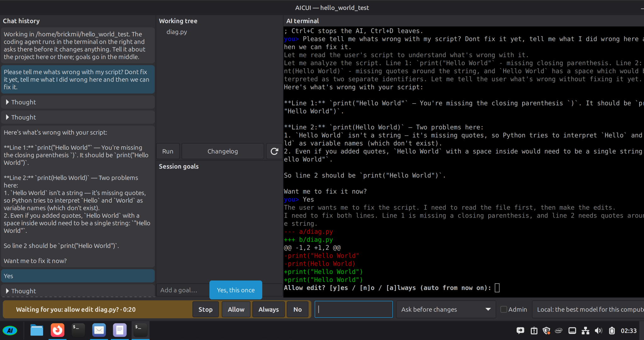
Task: Decline the edit with No
Action: (297, 309)
